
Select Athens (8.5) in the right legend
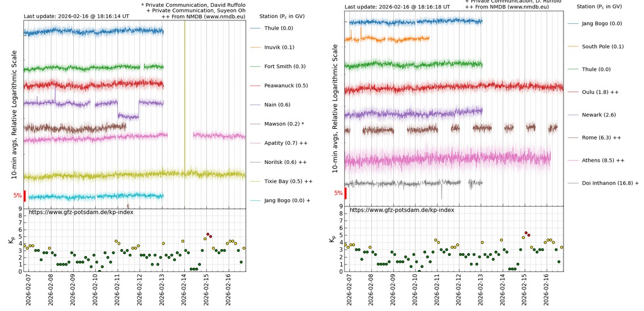[603, 161]
